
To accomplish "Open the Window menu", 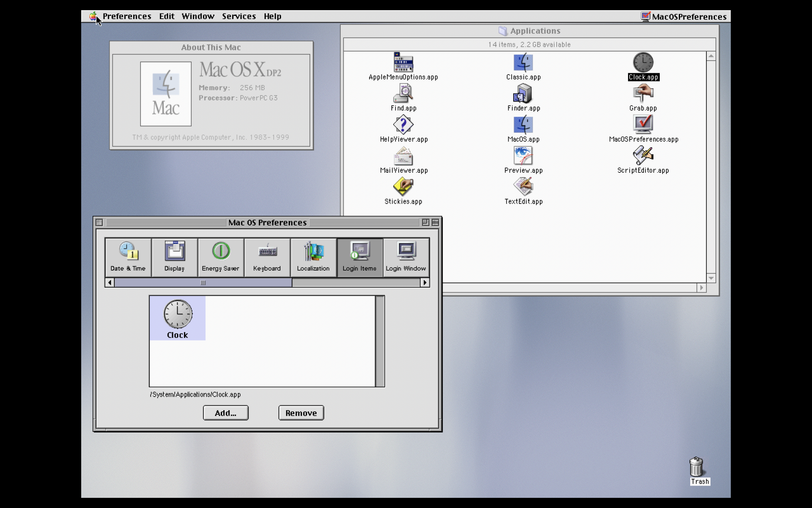I will click(198, 16).
